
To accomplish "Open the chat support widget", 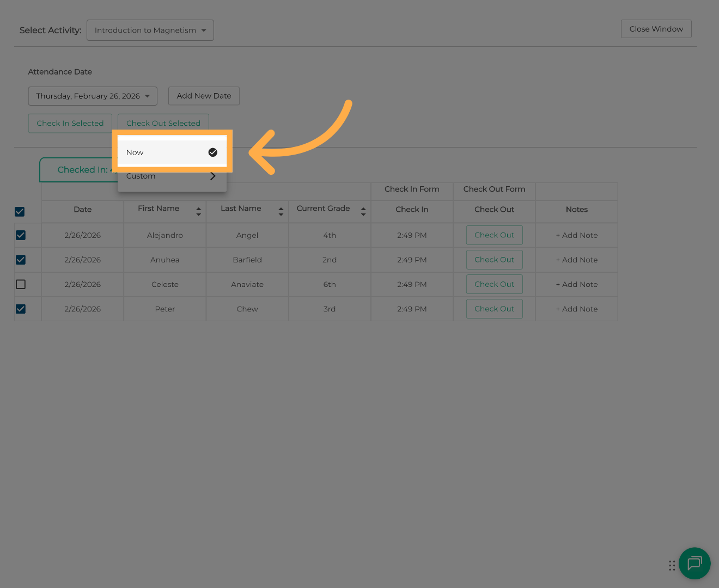I will point(694,563).
